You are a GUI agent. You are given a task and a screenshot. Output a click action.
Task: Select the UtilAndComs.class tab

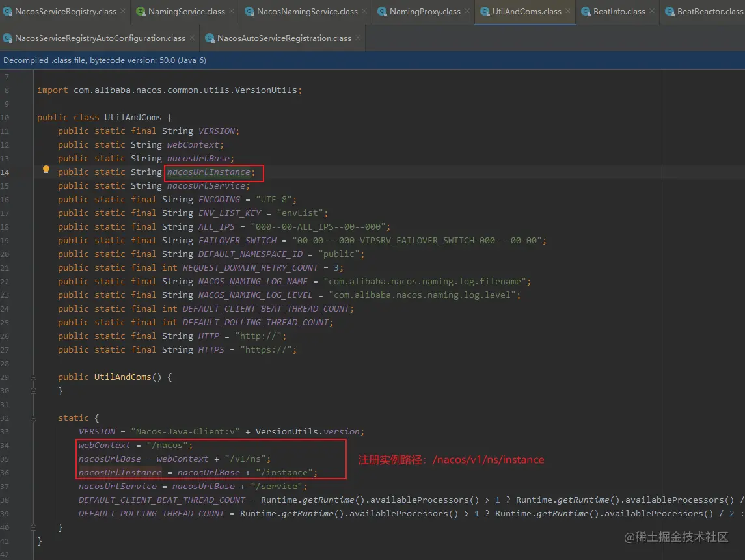pyautogui.click(x=526, y=12)
